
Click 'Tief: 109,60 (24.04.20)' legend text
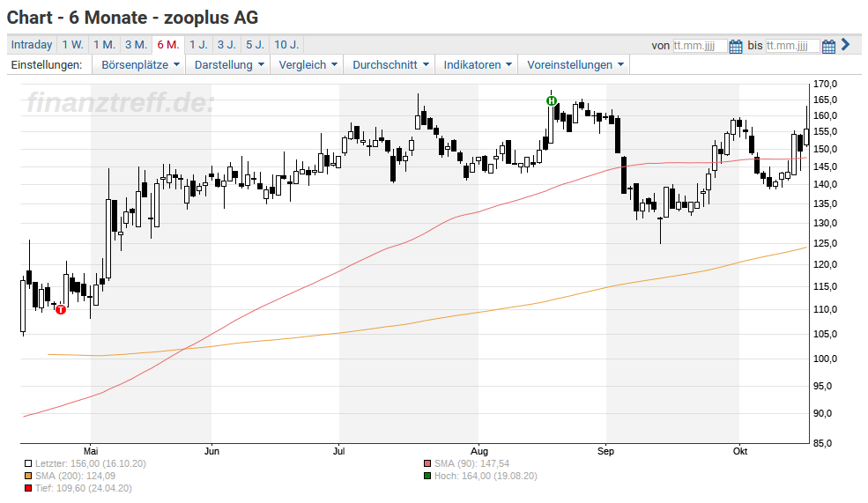tap(84, 488)
